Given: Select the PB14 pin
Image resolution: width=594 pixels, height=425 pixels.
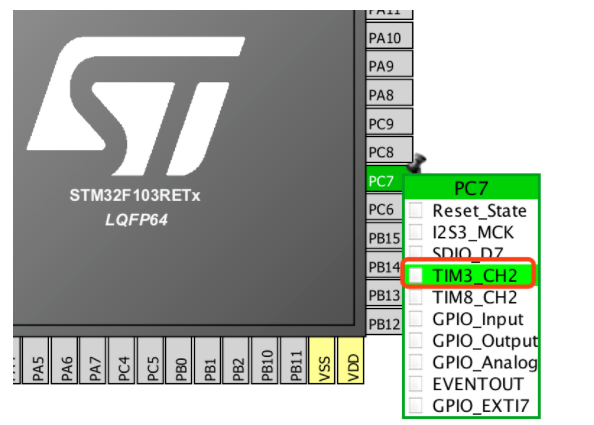Looking at the screenshot, I should coord(384,265).
